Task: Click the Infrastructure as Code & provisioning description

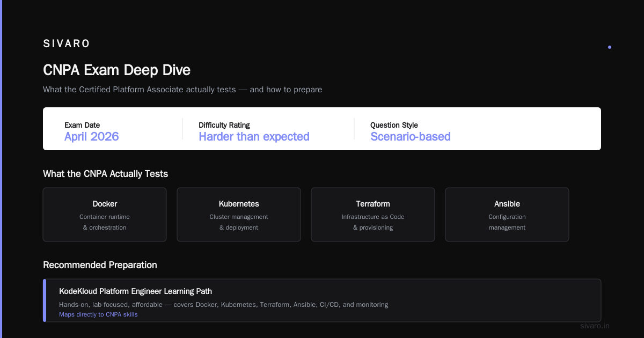Action: point(373,222)
